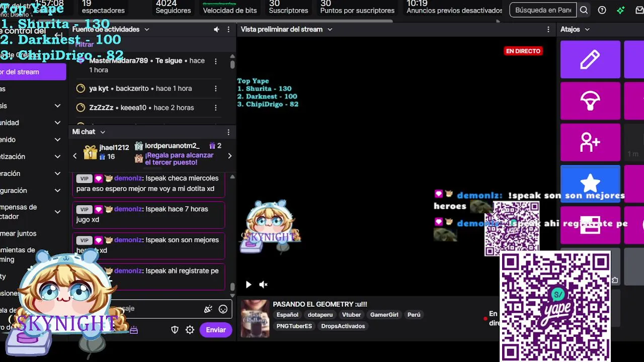Click the 4024 Seguidores stat
The image size is (644, 362).
[x=173, y=7]
